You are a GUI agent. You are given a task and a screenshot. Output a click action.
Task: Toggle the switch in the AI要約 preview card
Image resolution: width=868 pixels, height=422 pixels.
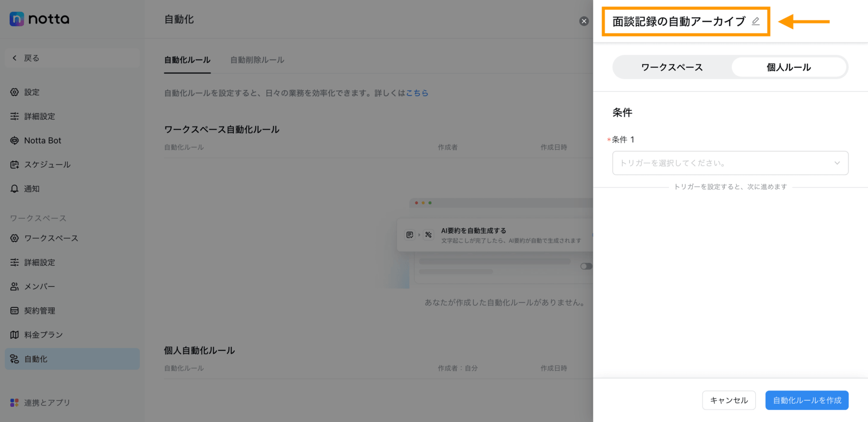click(586, 266)
